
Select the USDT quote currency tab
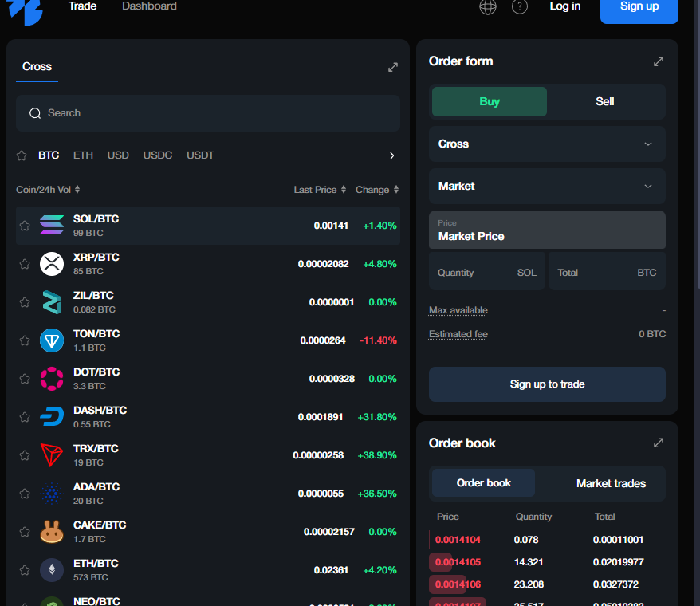(200, 155)
